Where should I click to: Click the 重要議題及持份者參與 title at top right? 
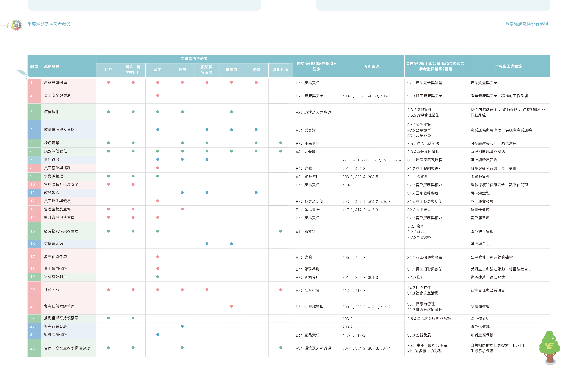[x=527, y=24]
